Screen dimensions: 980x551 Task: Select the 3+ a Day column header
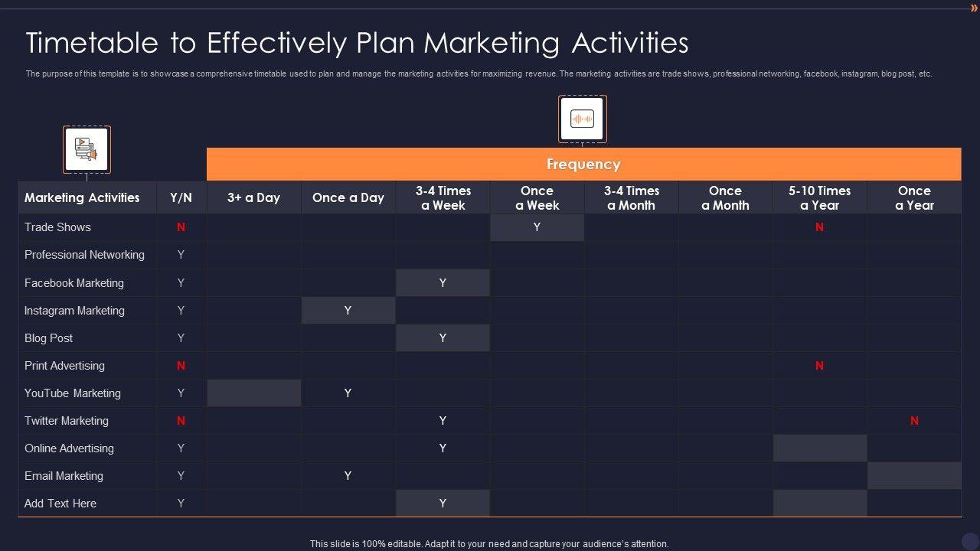(253, 197)
